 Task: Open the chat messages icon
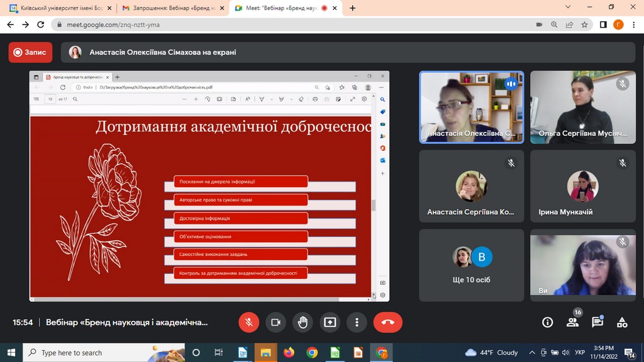597,322
